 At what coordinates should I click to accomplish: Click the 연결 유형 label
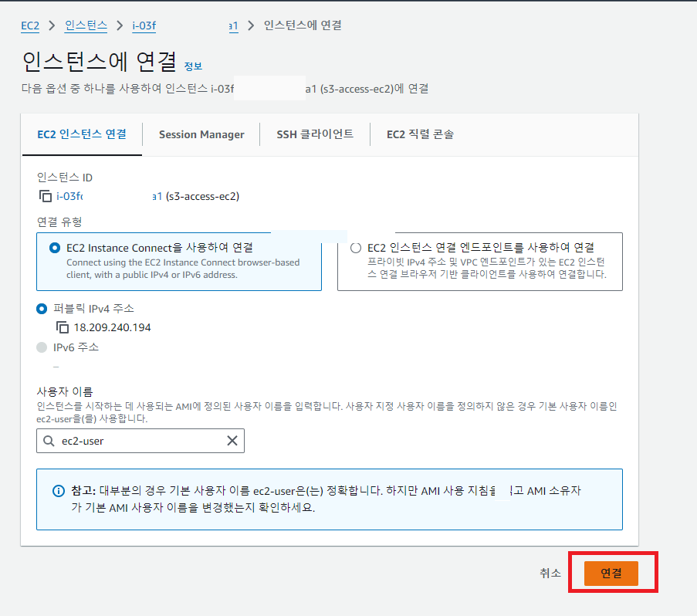coord(59,222)
